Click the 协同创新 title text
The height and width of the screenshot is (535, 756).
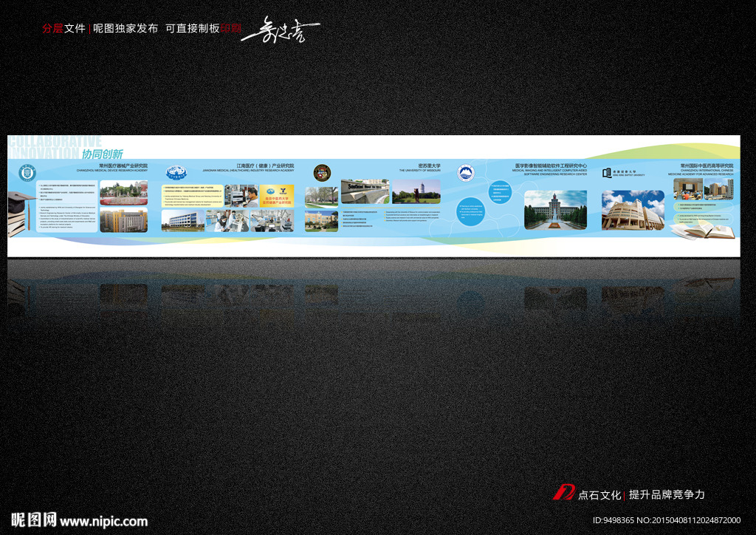[102, 154]
